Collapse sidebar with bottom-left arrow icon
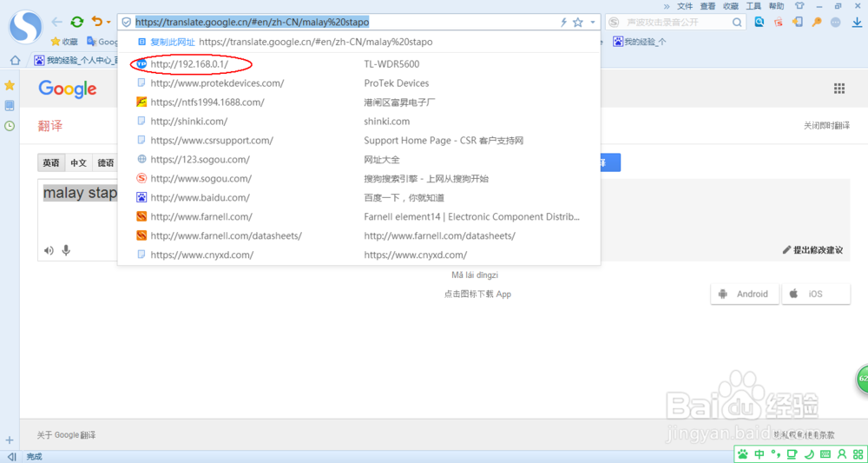The image size is (868, 463). pos(11,457)
